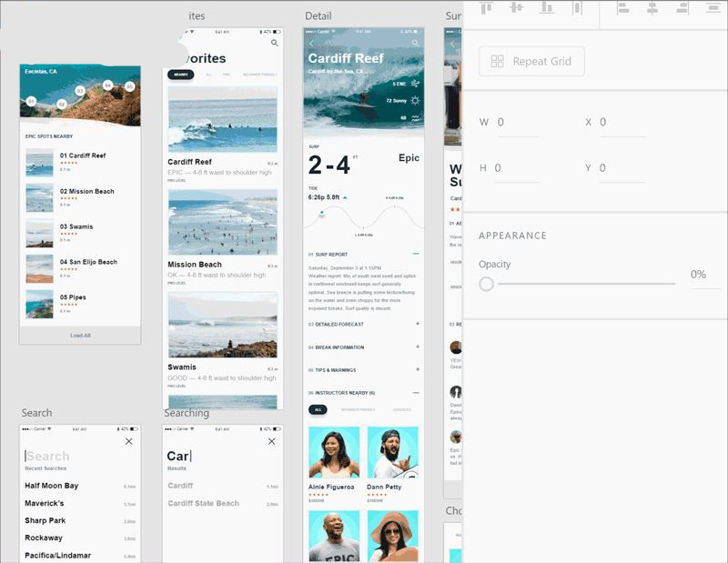Click the Epic surf rating label
728x563 pixels.
coord(409,158)
